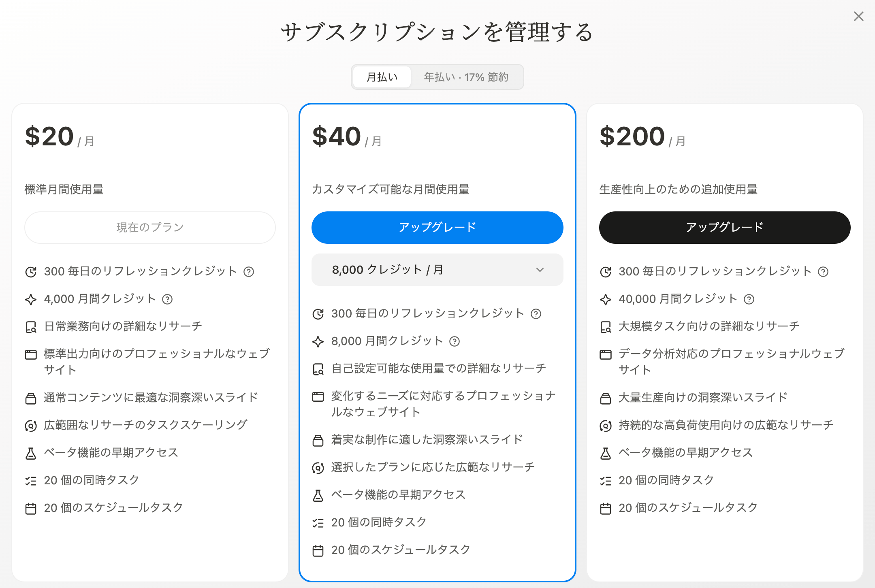
Task: Click the website browser icon on the $200 plan
Action: click(x=605, y=354)
